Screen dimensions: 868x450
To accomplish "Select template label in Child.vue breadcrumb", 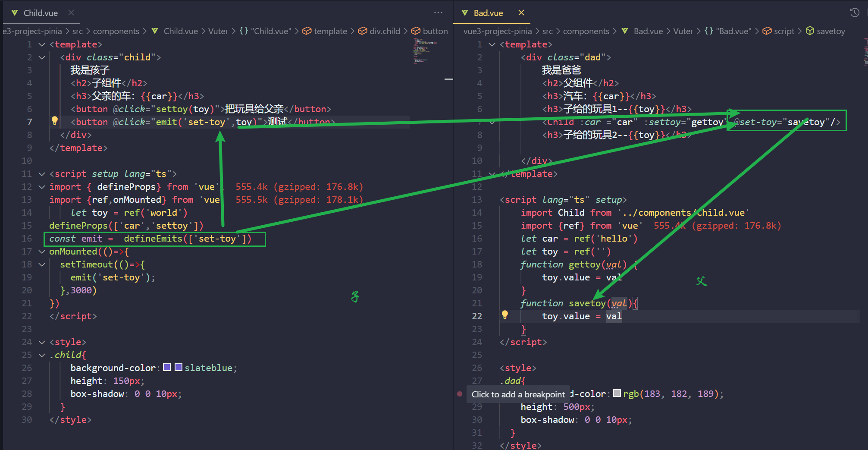I will coord(330,31).
